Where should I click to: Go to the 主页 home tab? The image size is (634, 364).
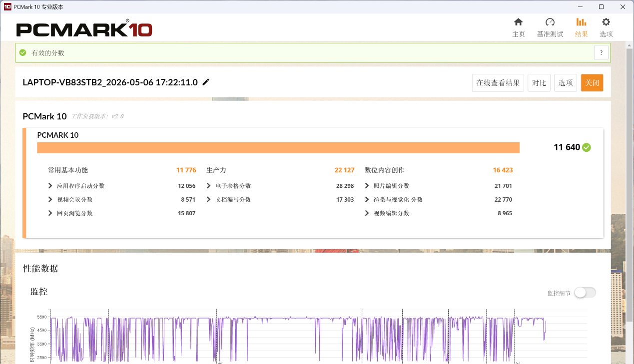click(x=519, y=28)
